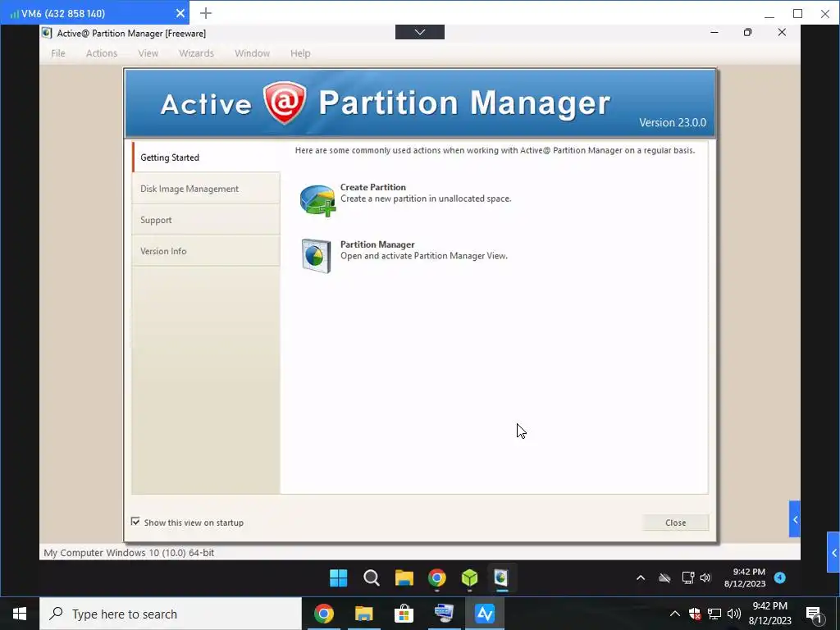Click the VM clock showing 9:42 PM

(x=749, y=572)
